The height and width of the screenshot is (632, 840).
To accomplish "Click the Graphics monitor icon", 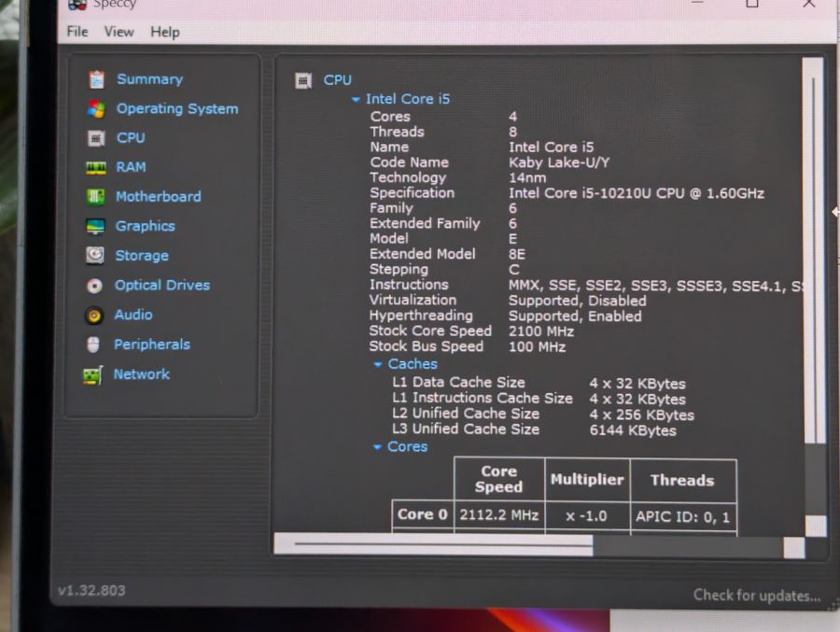I will pos(95,226).
